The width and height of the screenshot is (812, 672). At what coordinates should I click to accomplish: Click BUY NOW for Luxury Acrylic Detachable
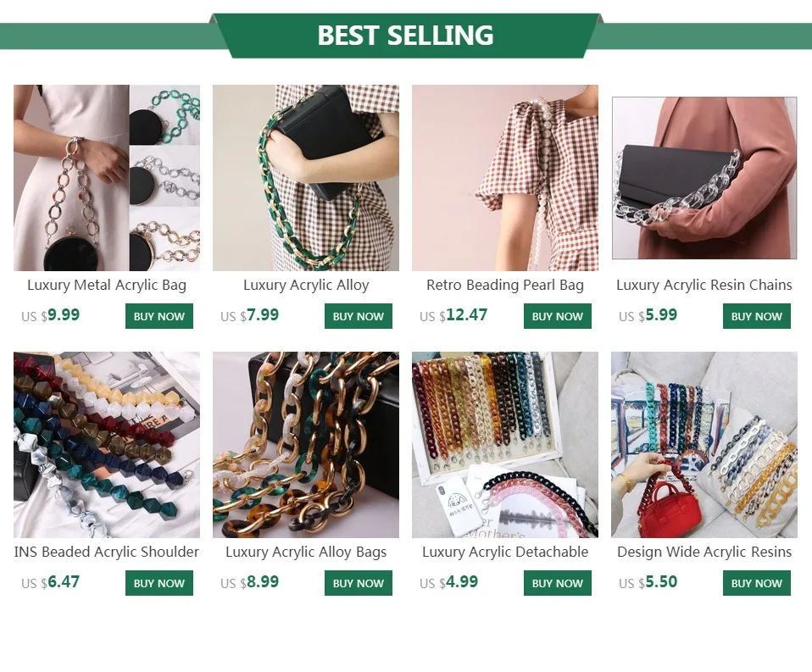click(557, 583)
